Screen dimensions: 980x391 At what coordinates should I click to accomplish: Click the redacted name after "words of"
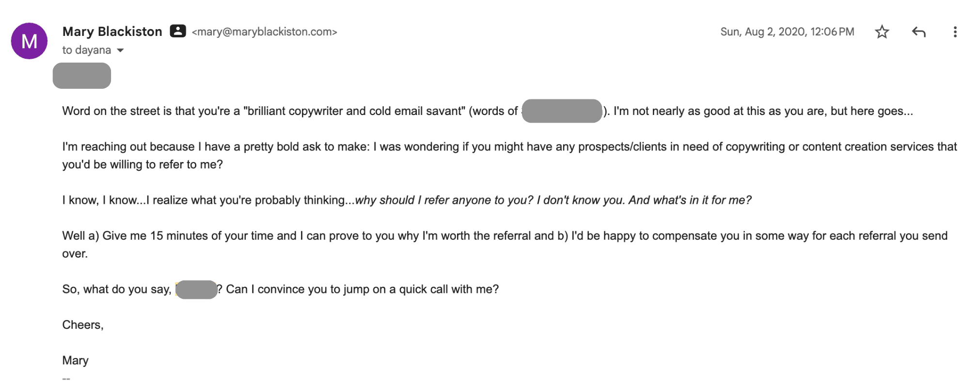tap(562, 111)
